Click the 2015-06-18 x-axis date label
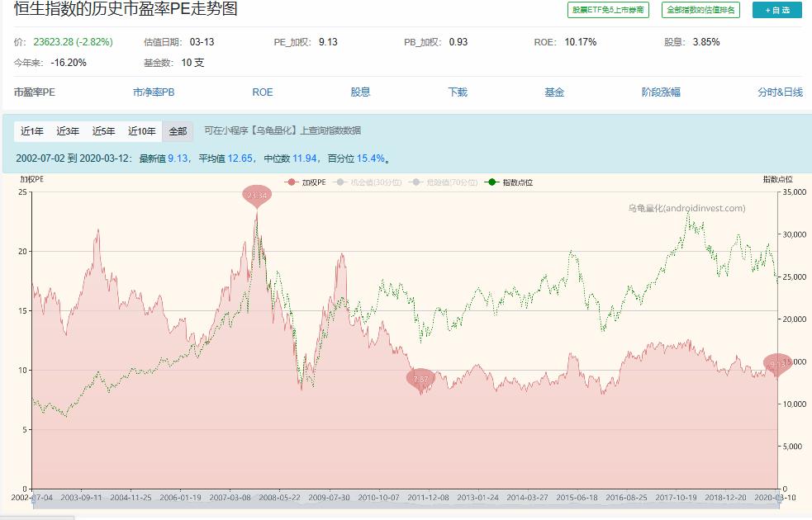The height and width of the screenshot is (520, 812). [577, 497]
